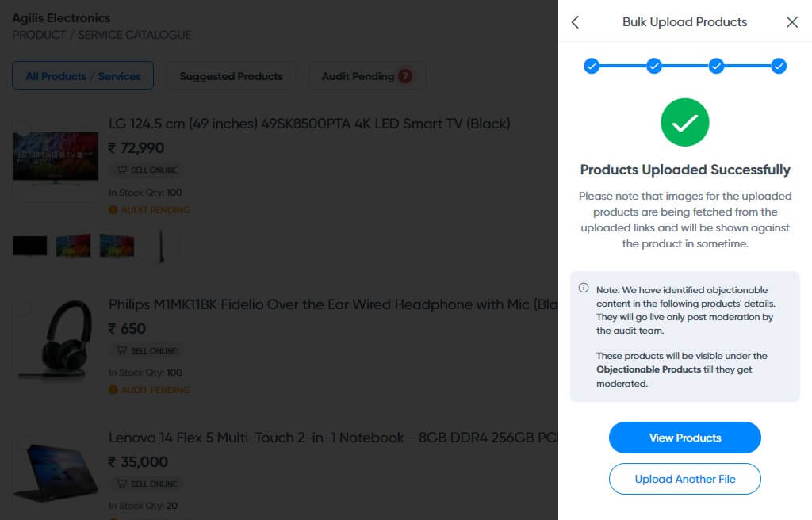Click the info icon beside the moderation note
This screenshot has height=520, width=812.
point(583,289)
